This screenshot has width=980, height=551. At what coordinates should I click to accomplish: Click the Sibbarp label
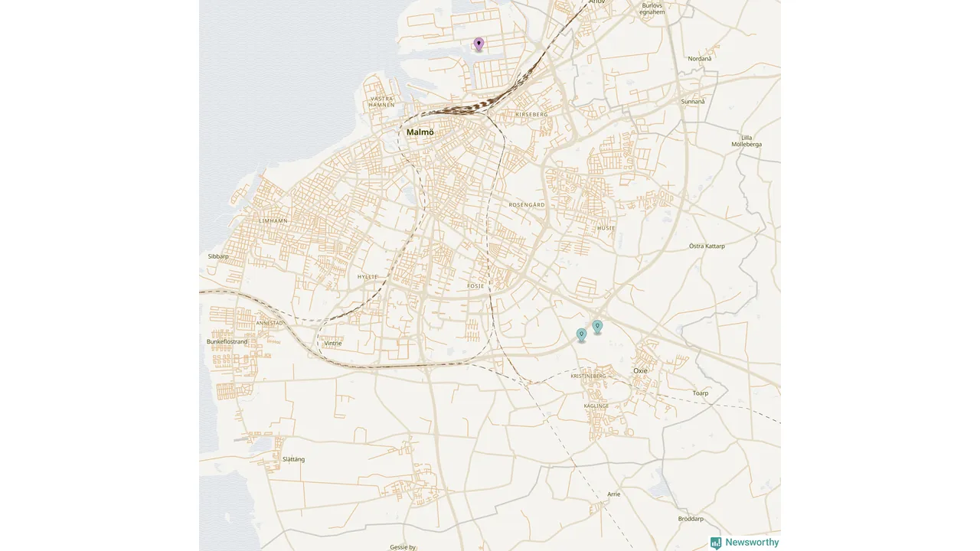218,256
